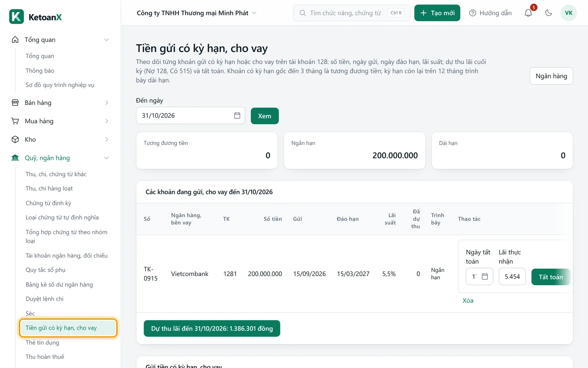The height and width of the screenshot is (368, 588).
Task: Open calendar icon in Ngày tất toán field
Action: click(x=485, y=276)
